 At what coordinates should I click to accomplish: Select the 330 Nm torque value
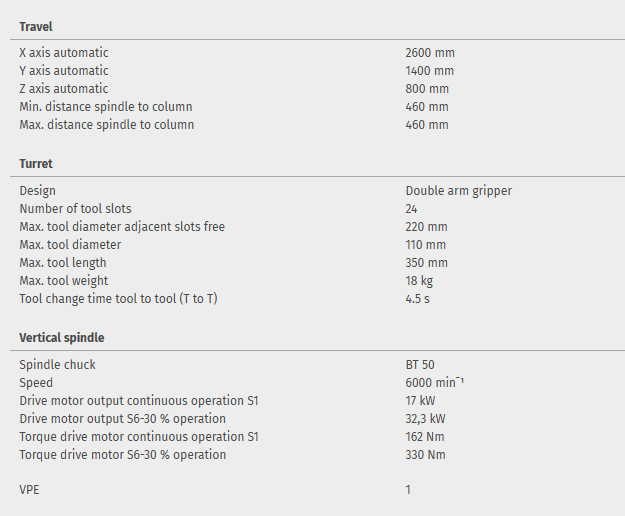(x=425, y=455)
